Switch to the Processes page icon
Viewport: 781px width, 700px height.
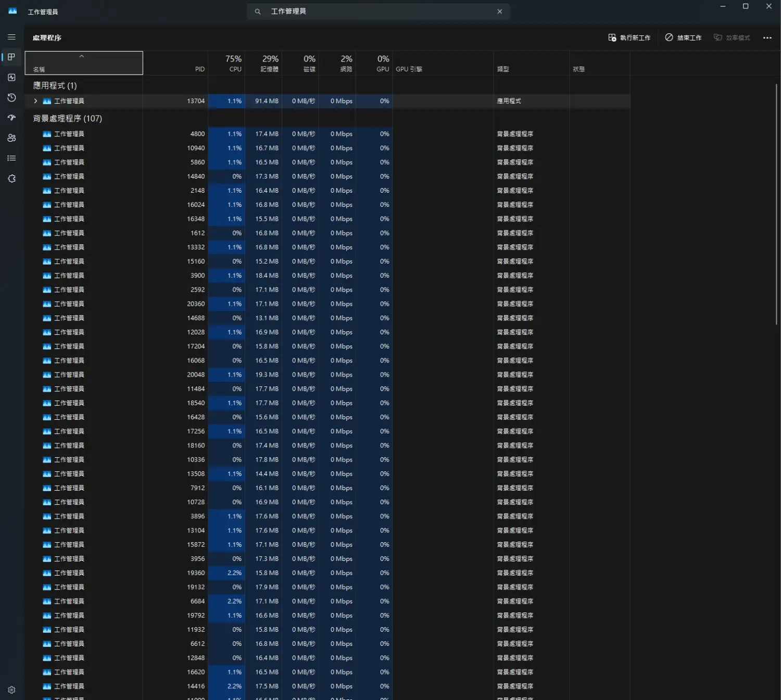[x=11, y=57]
